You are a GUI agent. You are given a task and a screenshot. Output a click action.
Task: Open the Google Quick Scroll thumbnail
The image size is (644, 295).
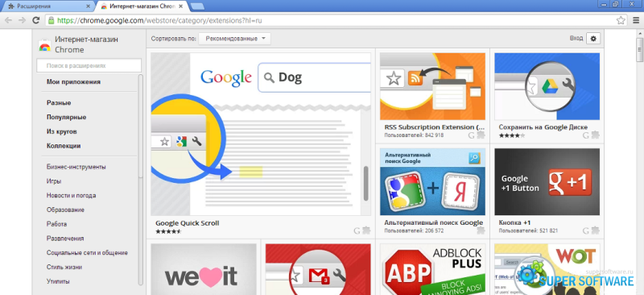coord(261,134)
